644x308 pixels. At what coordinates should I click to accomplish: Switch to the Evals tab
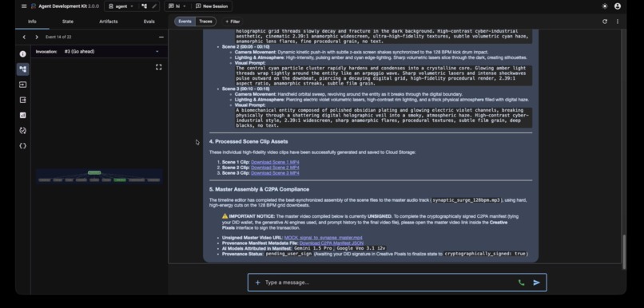pos(149,22)
